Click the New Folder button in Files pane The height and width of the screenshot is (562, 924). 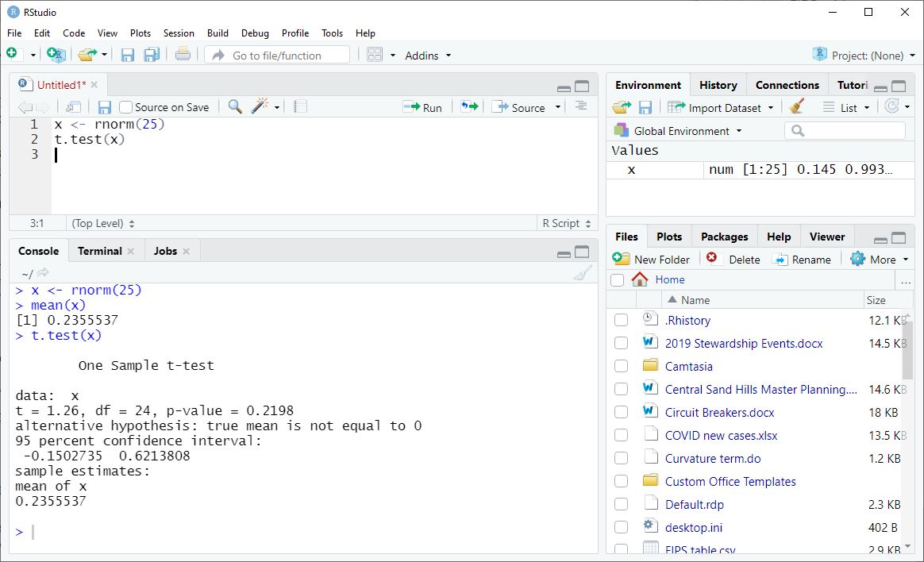(652, 258)
